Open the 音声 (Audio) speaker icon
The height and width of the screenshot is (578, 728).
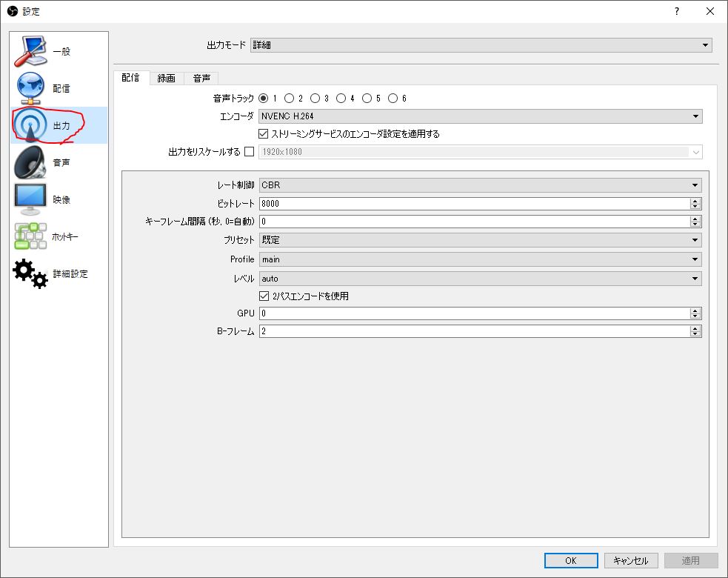30,162
